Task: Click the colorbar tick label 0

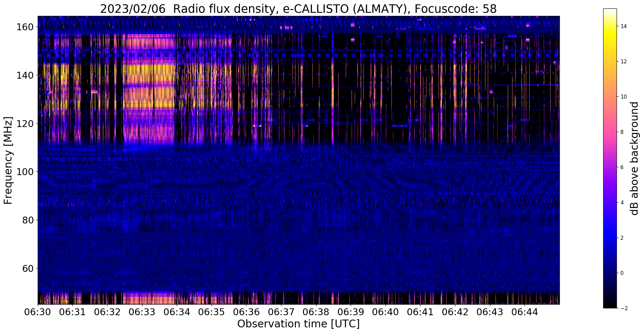Action: [x=622, y=273]
